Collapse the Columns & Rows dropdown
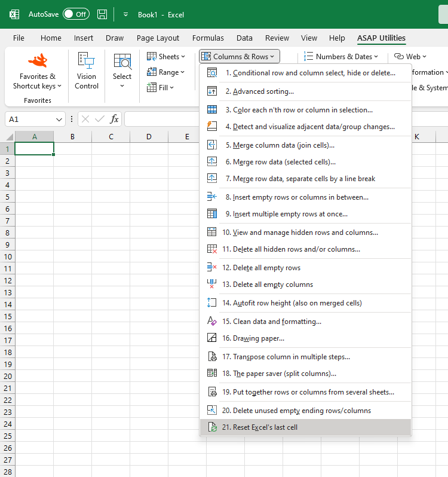 (240, 57)
